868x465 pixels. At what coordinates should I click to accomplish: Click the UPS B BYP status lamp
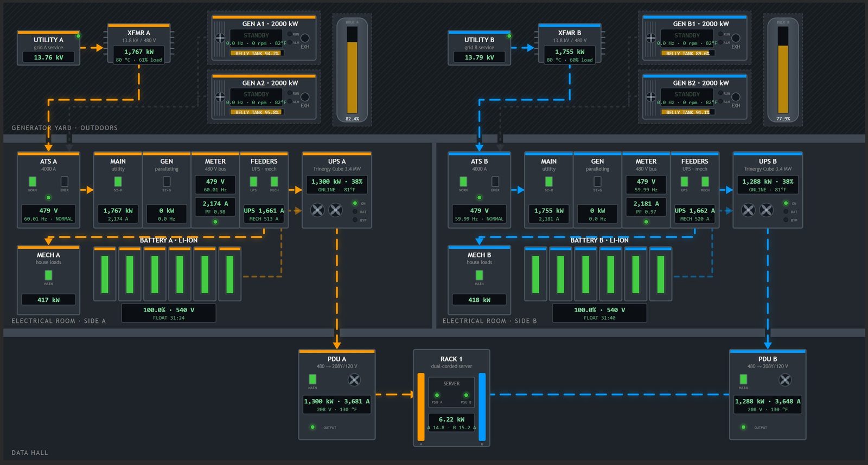(786, 220)
